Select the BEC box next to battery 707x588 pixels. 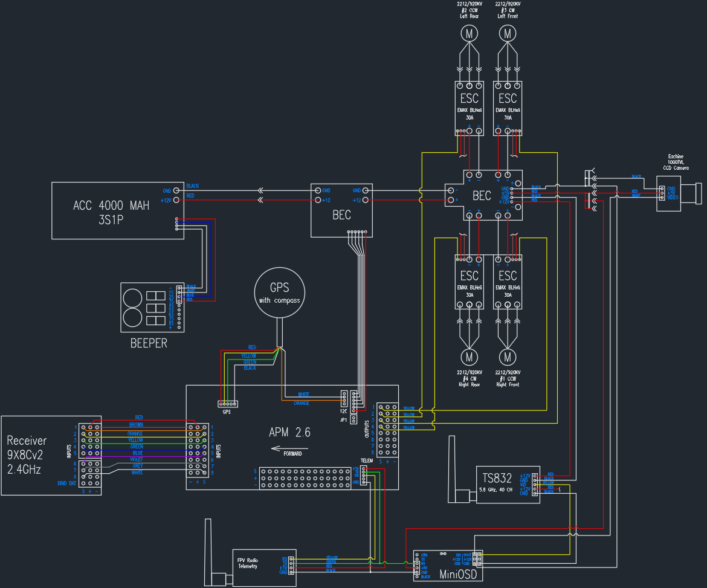point(341,210)
